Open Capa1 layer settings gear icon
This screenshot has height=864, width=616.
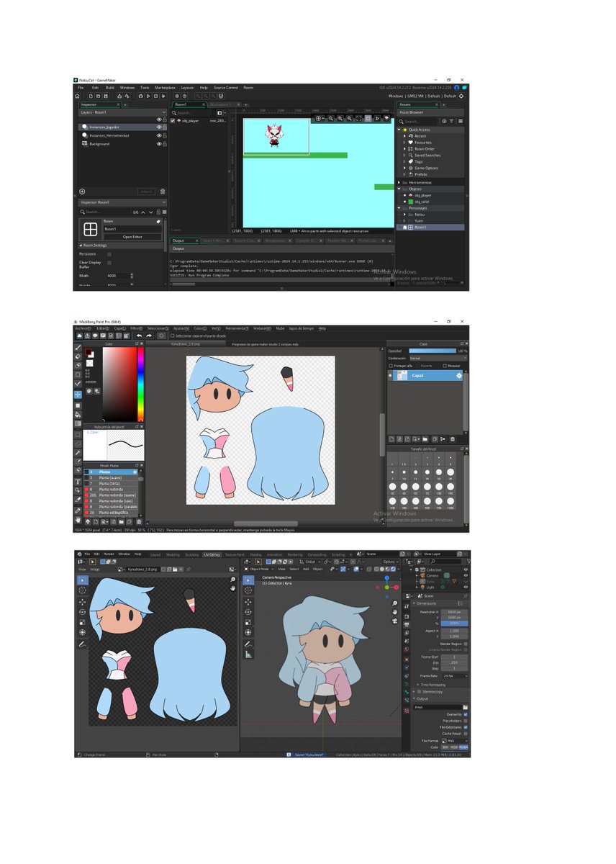(459, 376)
